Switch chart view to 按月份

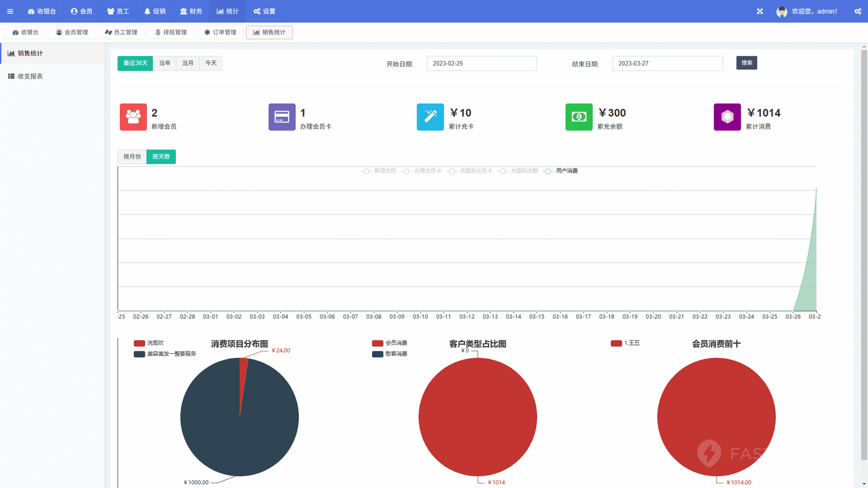[x=132, y=157]
